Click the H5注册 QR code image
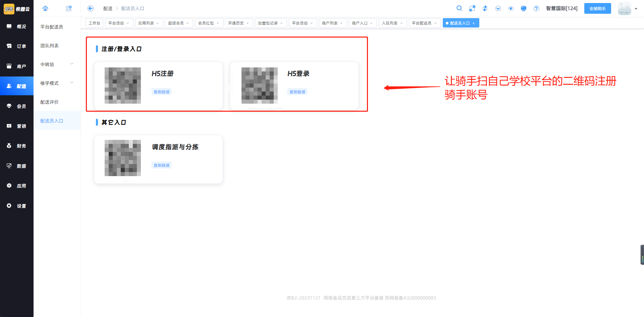Image resolution: width=644 pixels, height=317 pixels. (x=123, y=86)
